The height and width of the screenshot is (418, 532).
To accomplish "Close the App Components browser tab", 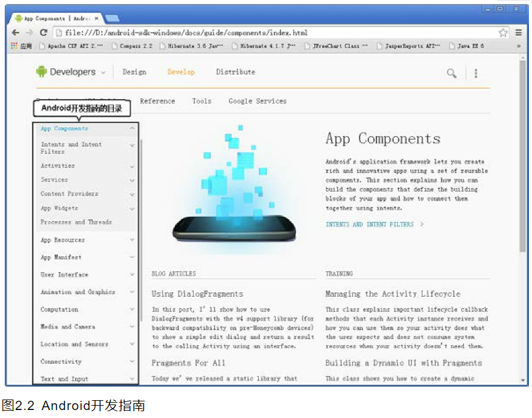I will coord(97,18).
